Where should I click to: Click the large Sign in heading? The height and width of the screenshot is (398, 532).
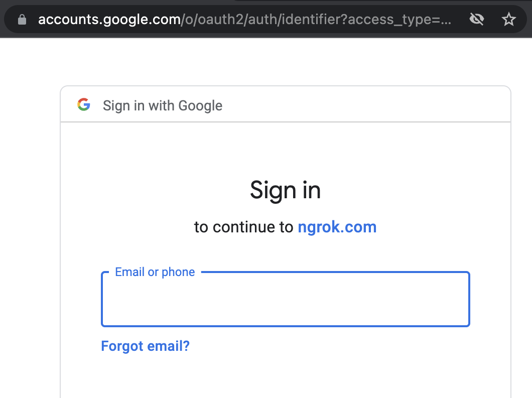tap(286, 190)
